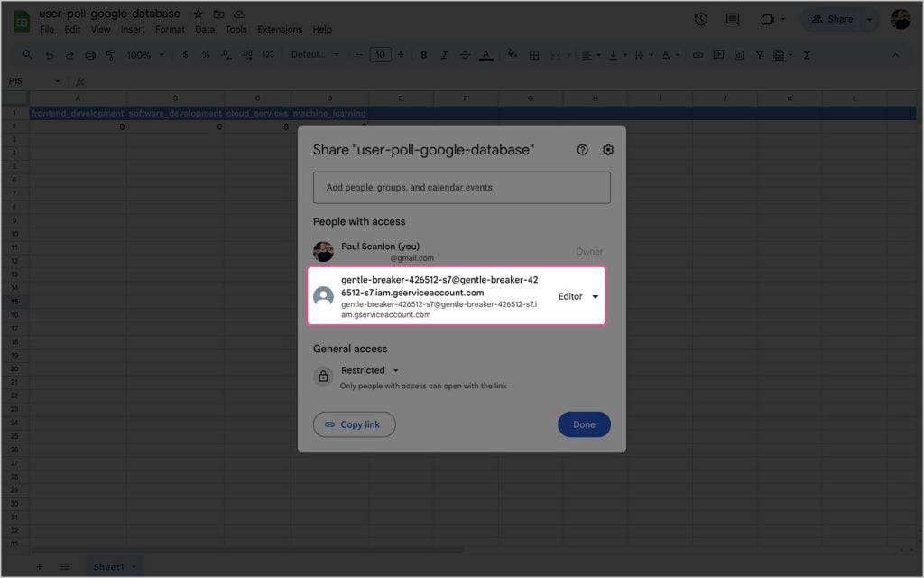Click the Insert chart icon
924x578 pixels.
pyautogui.click(x=739, y=55)
